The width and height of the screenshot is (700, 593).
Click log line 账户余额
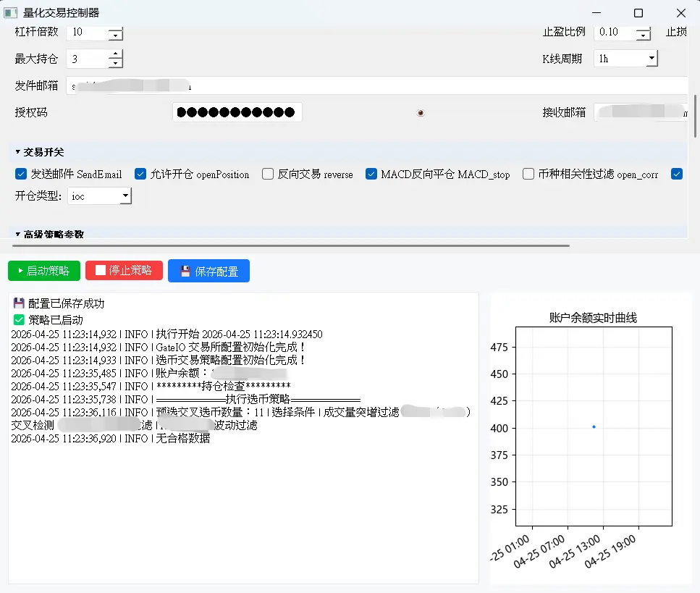[x=149, y=374]
